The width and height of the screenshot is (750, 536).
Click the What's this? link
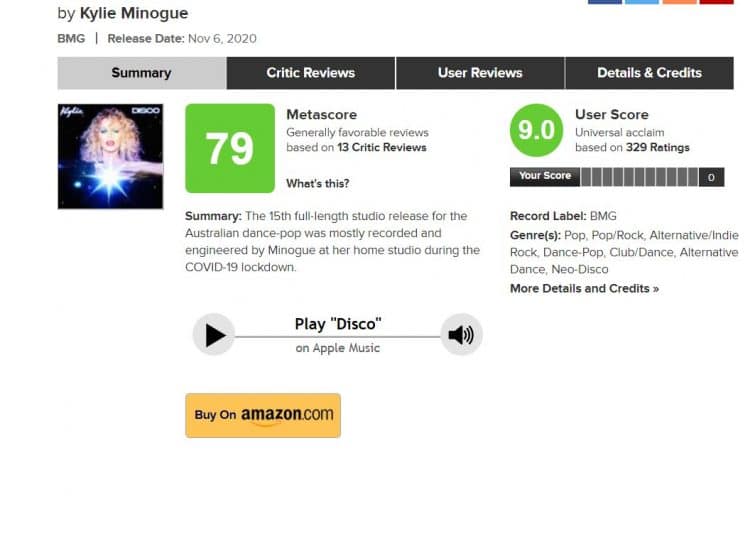(x=318, y=183)
